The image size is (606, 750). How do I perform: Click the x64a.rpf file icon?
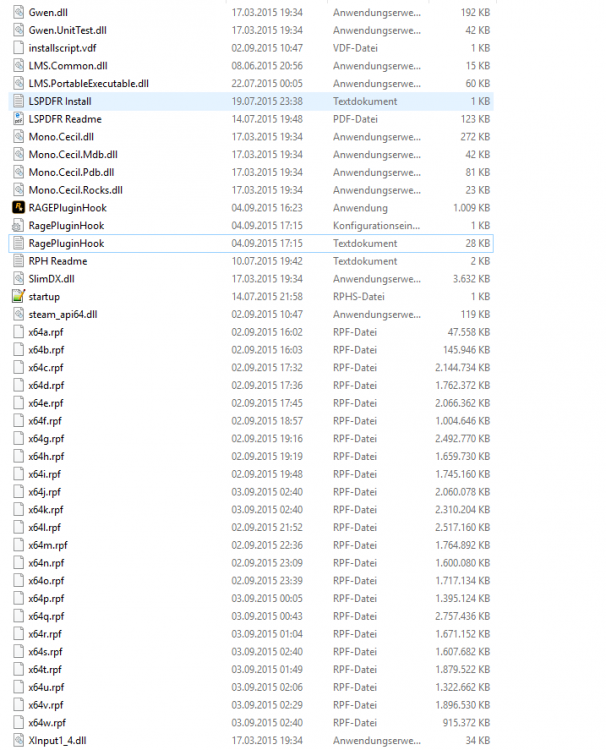click(x=18, y=332)
